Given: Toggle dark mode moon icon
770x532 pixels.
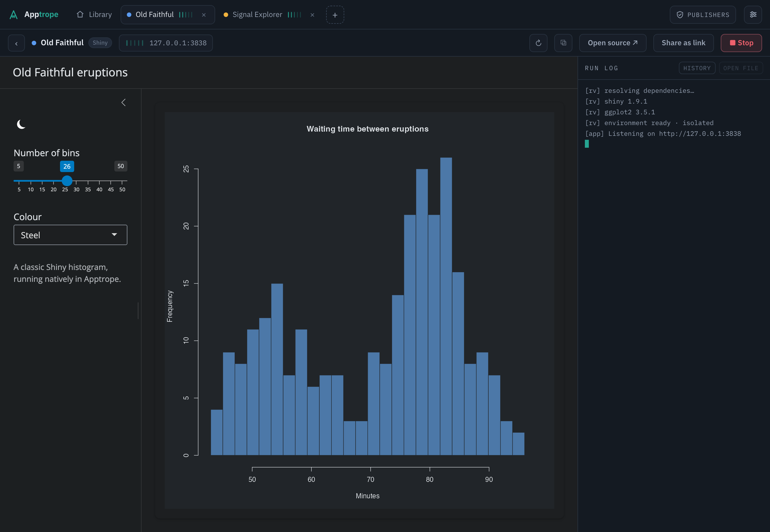Looking at the screenshot, I should tap(21, 124).
